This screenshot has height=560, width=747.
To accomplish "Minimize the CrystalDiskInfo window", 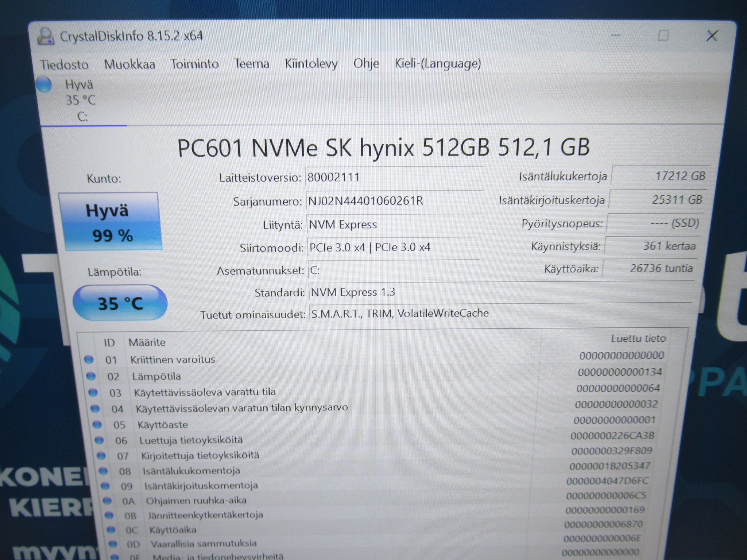I will click(x=616, y=35).
